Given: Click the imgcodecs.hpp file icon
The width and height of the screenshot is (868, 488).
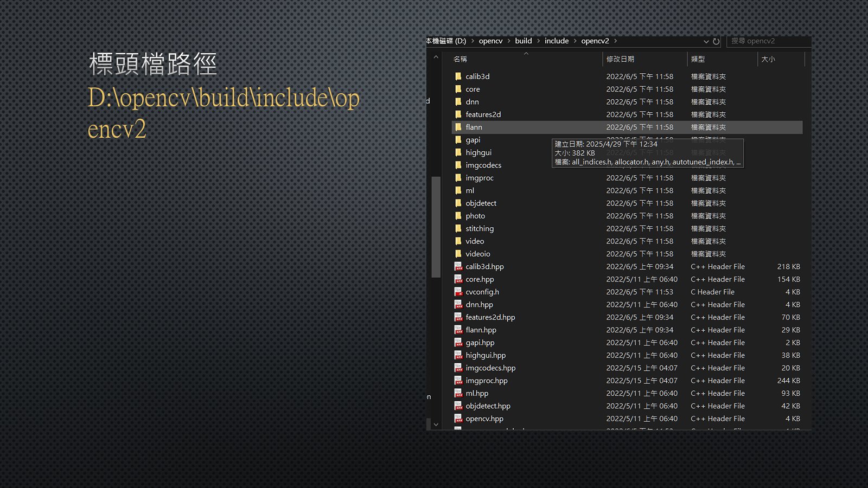Looking at the screenshot, I should coord(458,368).
